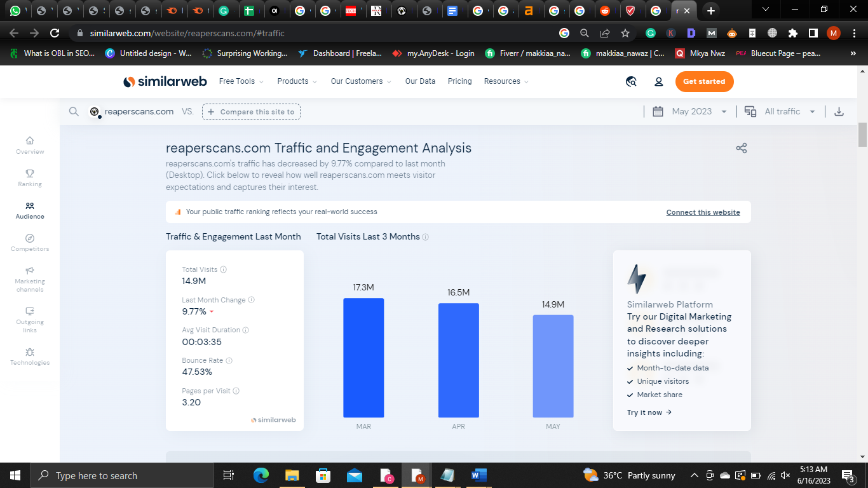Click the Try it now link
Viewport: 868px width, 488px height.
tap(649, 412)
